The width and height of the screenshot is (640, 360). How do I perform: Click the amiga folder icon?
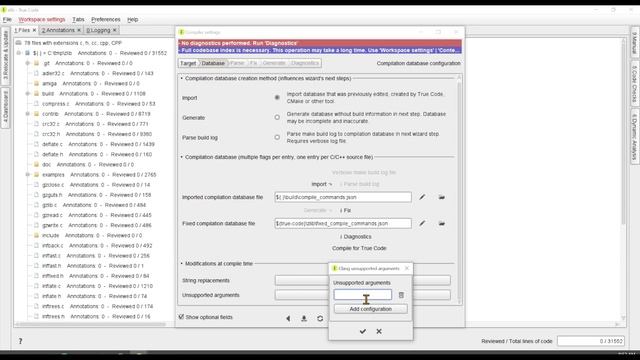pyautogui.click(x=36, y=83)
